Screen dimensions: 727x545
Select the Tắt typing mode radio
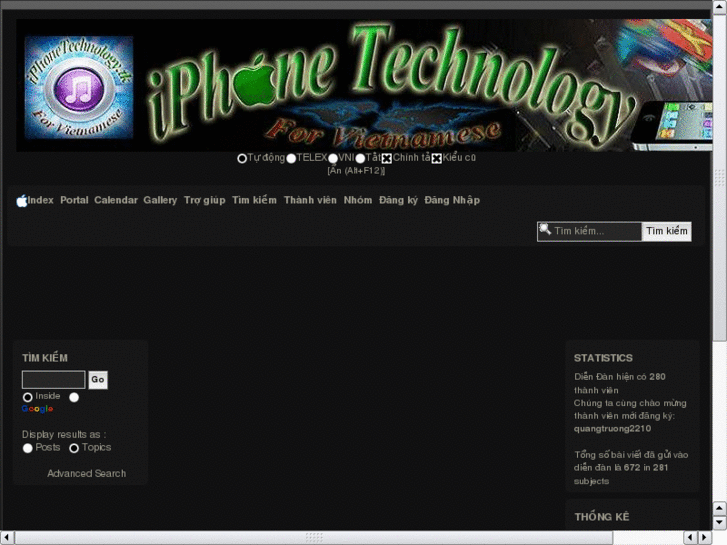[360, 159]
